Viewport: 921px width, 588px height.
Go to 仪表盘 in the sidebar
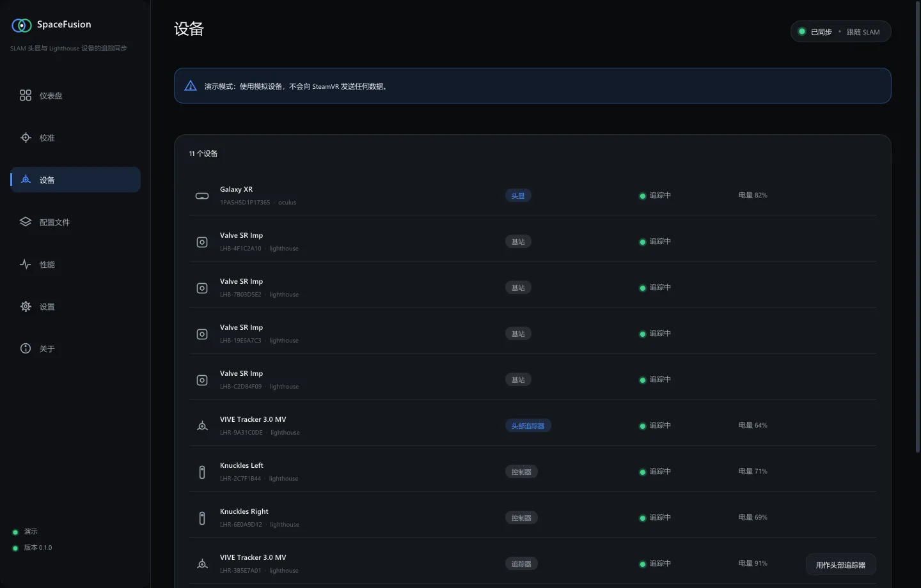click(75, 96)
